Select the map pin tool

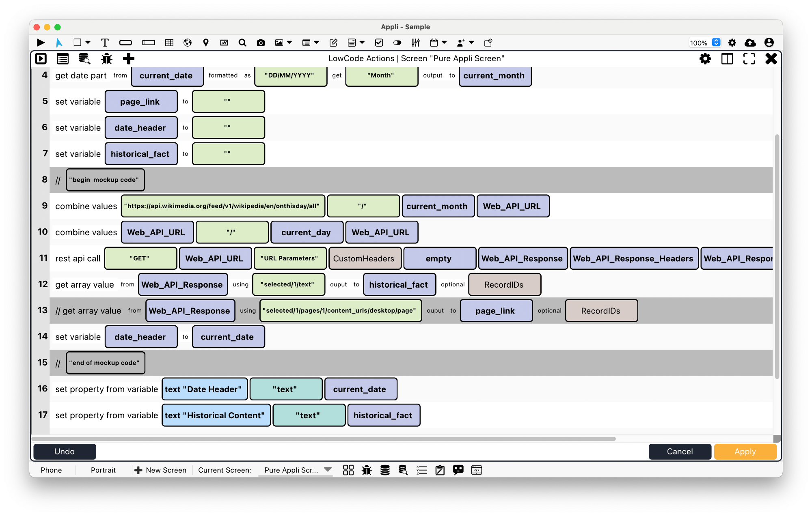pyautogui.click(x=206, y=43)
